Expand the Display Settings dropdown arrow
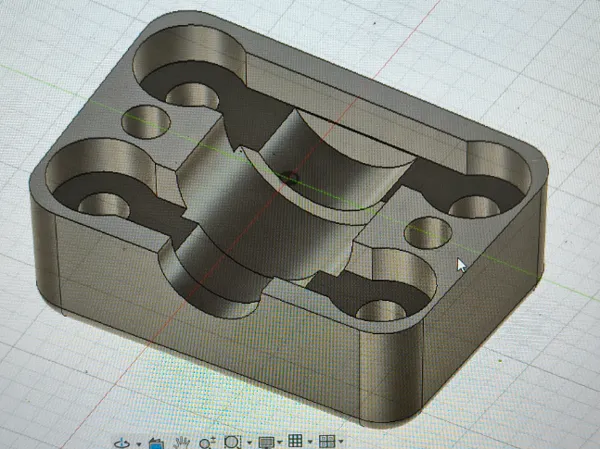Viewport: 600px width, 449px height. (x=280, y=442)
